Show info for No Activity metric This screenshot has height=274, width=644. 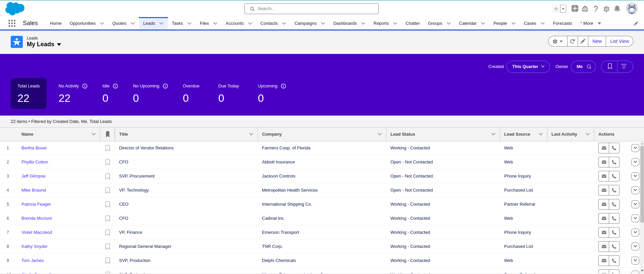(x=85, y=86)
